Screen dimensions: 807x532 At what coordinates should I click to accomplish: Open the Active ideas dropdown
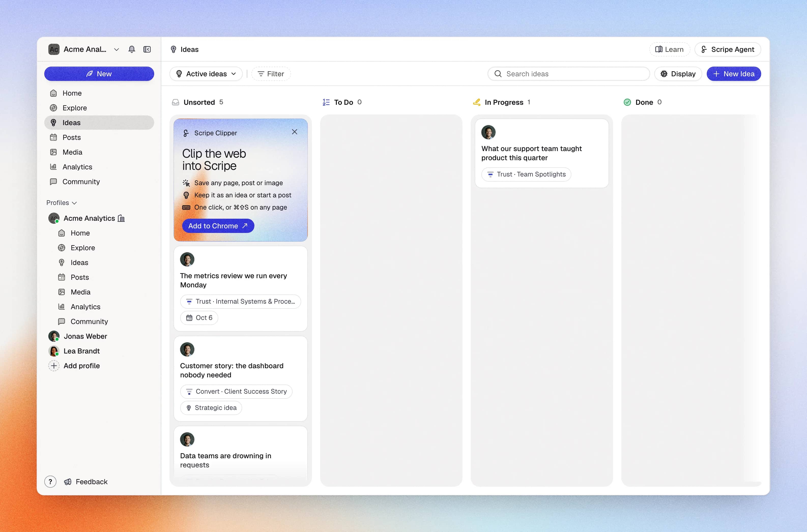[x=206, y=74]
